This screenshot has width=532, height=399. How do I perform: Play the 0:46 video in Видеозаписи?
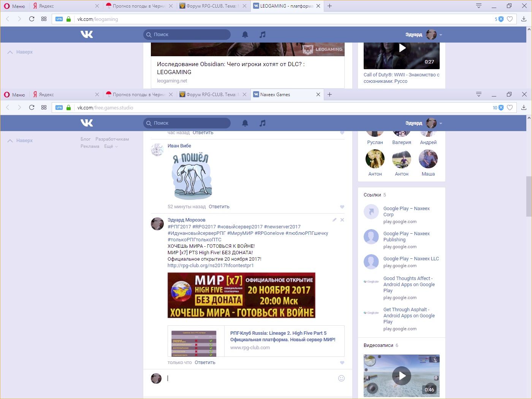coord(401,376)
